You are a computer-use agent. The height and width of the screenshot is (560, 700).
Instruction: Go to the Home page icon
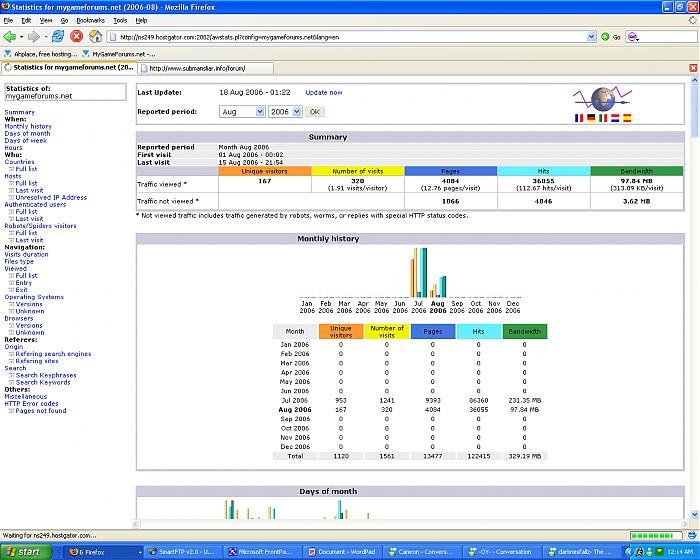click(x=95, y=36)
